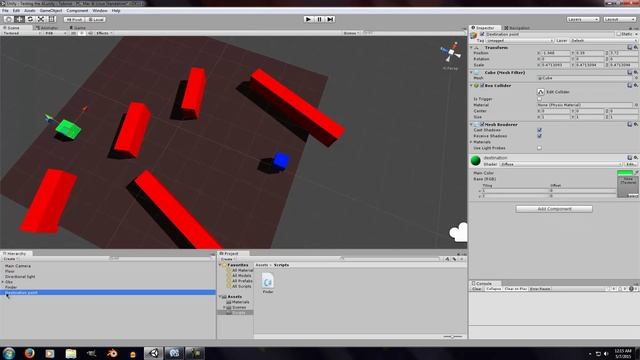
Task: Toggle the GameObject active checkbox
Action: pyautogui.click(x=482, y=34)
